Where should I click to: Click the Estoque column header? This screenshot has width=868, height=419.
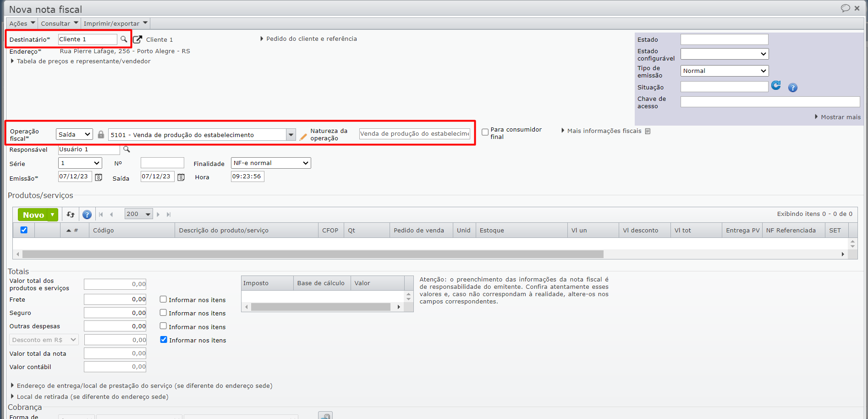tap(522, 231)
